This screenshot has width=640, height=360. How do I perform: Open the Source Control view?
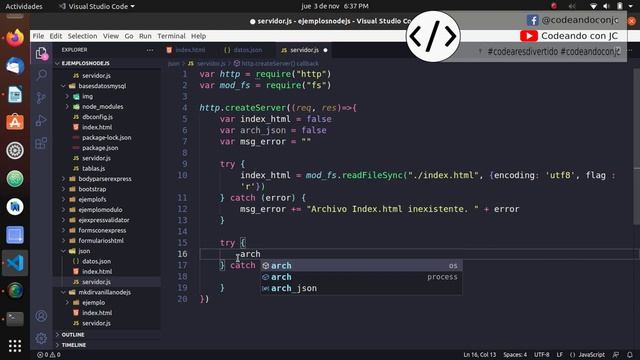click(41, 98)
